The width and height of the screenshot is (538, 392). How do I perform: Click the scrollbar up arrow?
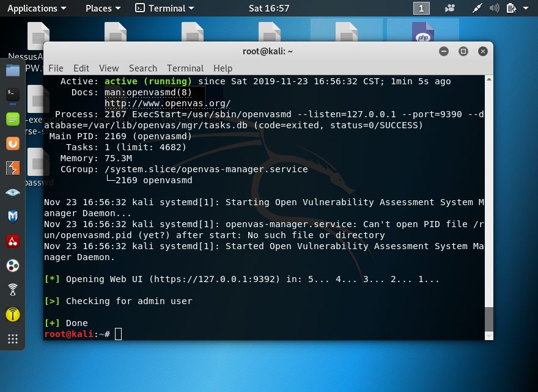[x=489, y=79]
